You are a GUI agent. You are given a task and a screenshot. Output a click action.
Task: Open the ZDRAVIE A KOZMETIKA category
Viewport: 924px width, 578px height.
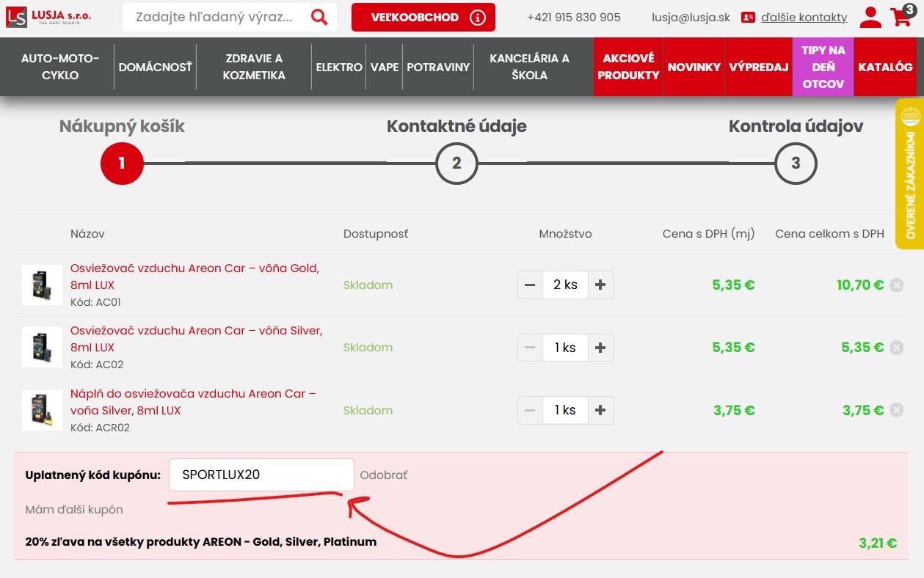255,67
